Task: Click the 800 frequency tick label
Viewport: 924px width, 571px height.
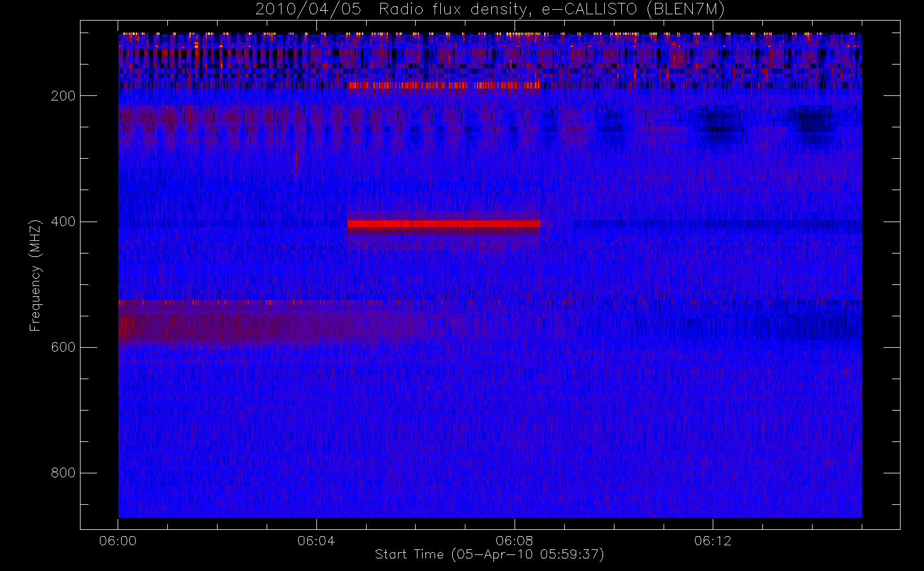Action: [63, 473]
